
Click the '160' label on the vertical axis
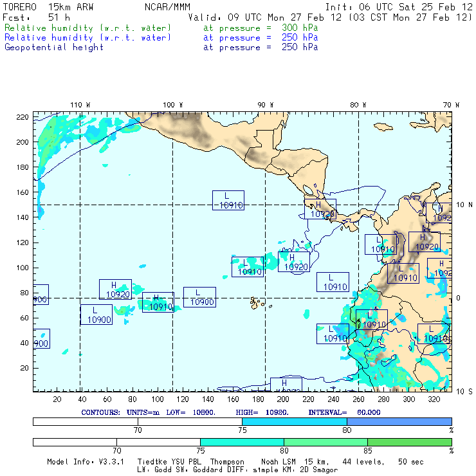coord(22,192)
